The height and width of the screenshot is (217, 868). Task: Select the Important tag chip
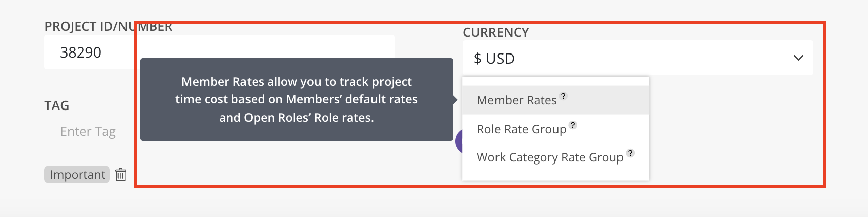77,175
